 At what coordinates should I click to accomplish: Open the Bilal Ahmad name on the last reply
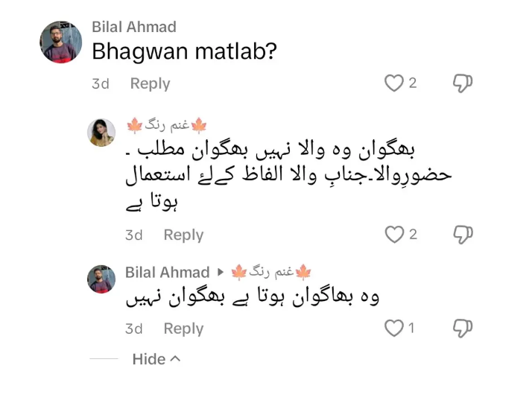coord(167,272)
